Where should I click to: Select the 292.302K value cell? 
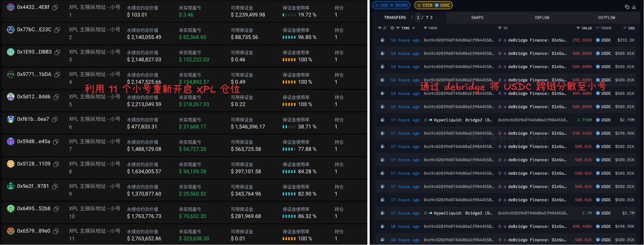tap(582, 40)
